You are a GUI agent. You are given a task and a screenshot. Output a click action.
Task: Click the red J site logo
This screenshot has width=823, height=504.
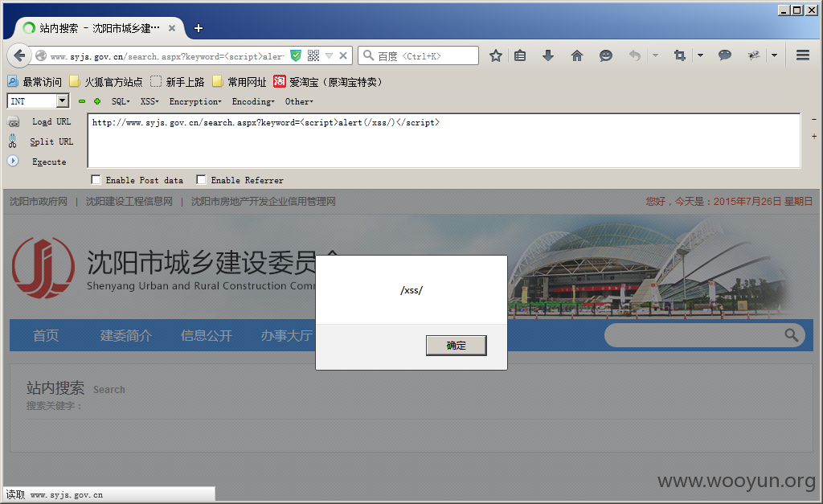(x=43, y=268)
